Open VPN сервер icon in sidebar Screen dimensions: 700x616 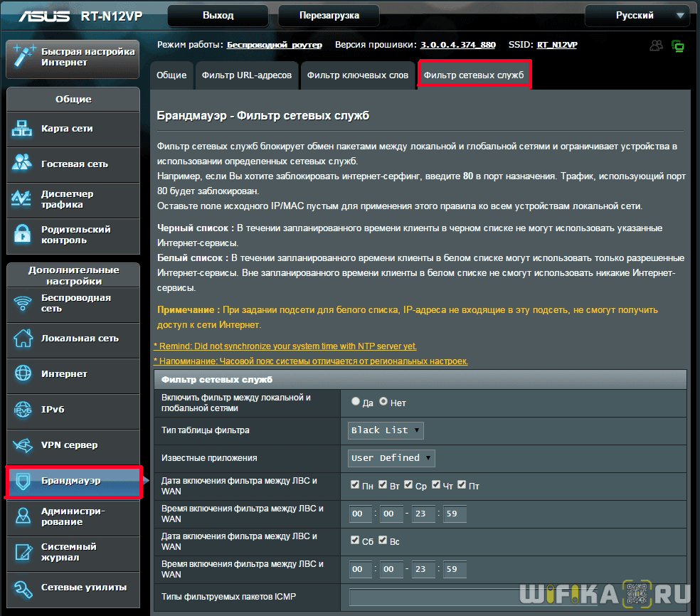coord(23,445)
